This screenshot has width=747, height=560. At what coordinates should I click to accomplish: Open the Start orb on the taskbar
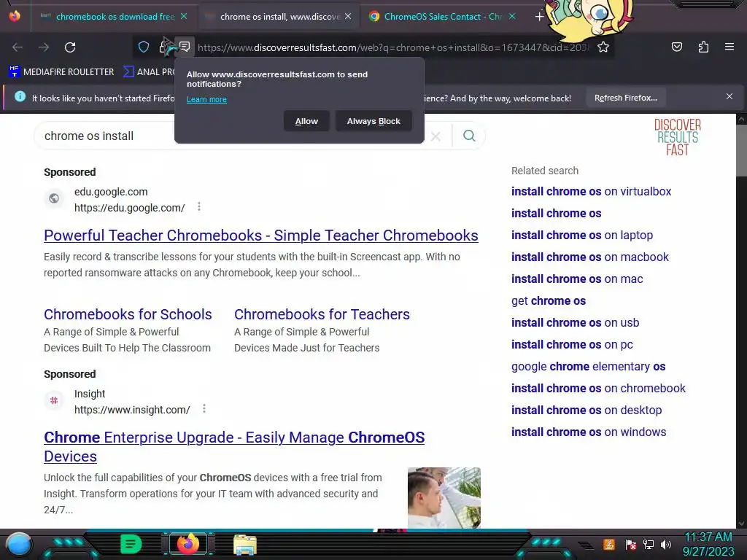(18, 544)
